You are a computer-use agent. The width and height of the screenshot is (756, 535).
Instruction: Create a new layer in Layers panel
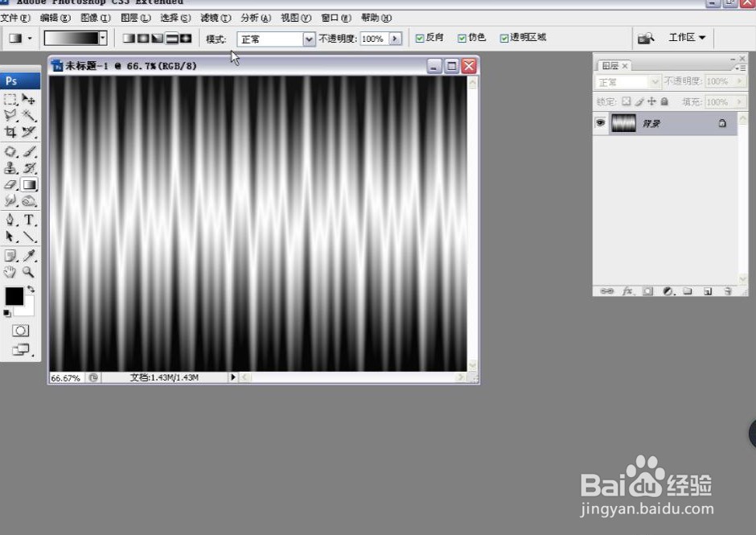[x=707, y=291]
